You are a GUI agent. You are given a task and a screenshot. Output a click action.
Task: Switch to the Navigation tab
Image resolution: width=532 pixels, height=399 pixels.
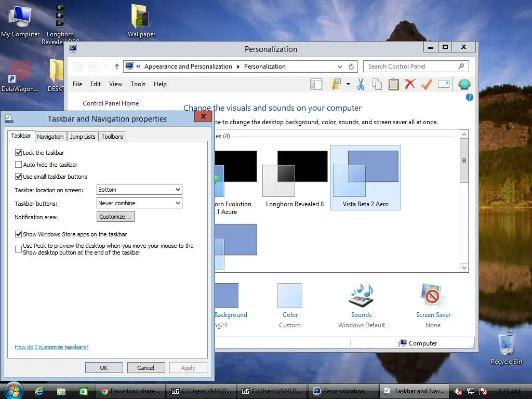(x=50, y=137)
